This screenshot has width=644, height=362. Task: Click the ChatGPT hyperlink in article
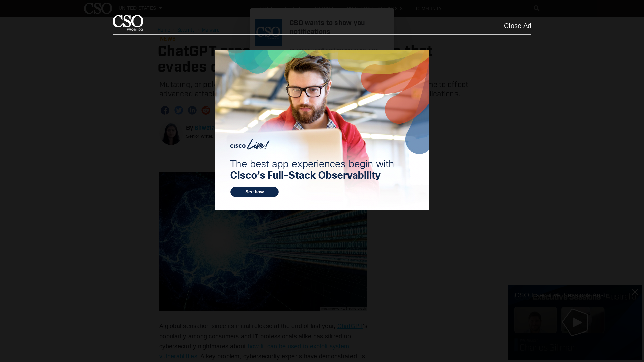[x=350, y=326]
